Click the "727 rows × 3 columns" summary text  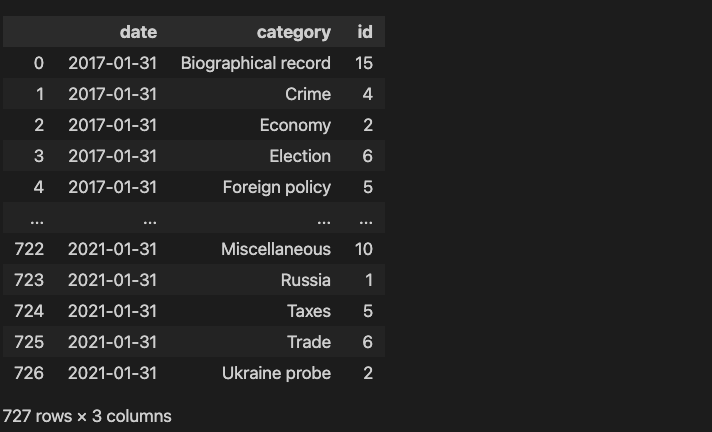click(87, 416)
